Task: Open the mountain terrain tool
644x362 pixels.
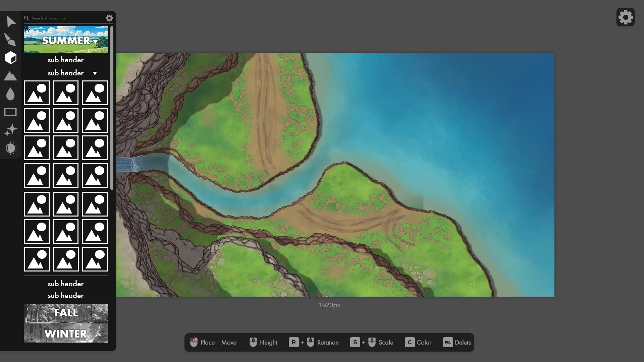Action: tap(10, 76)
